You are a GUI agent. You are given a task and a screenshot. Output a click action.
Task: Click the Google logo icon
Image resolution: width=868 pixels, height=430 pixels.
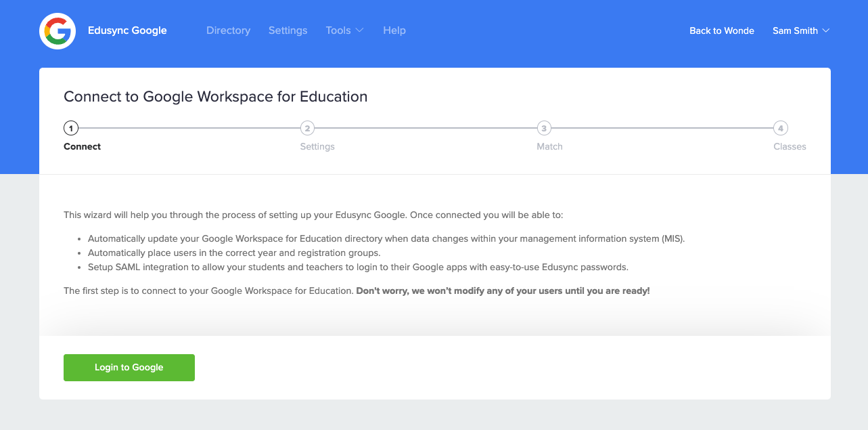[57, 30]
